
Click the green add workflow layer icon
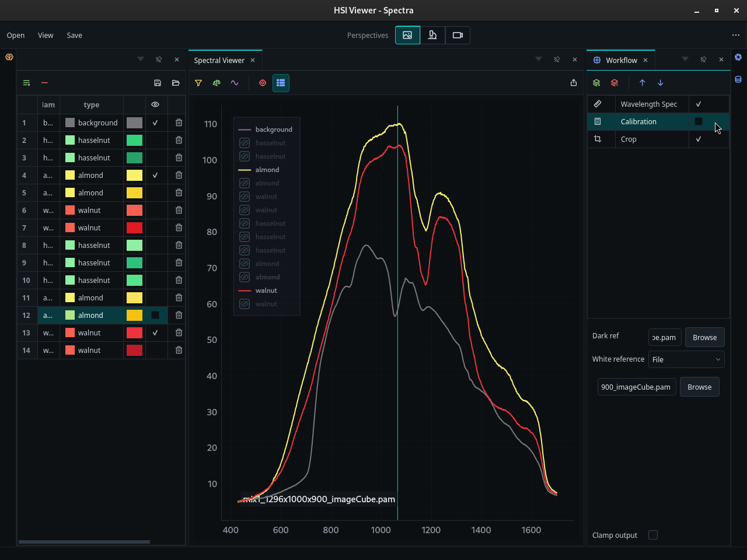coord(596,83)
